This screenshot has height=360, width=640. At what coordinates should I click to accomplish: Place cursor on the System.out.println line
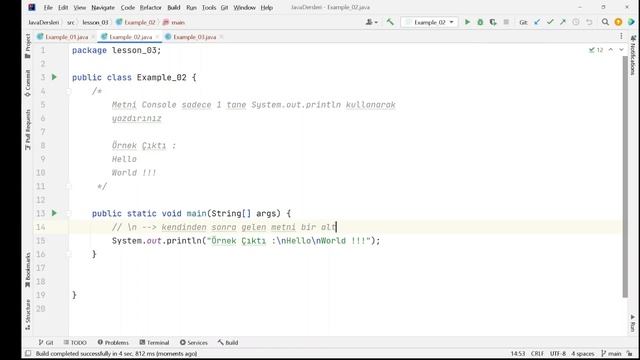click(x=246, y=241)
